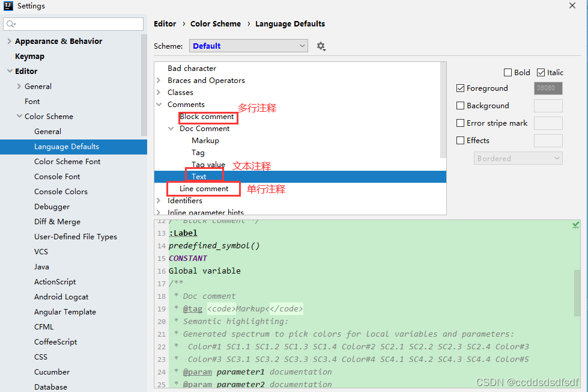Viewport: 588px width, 392px height.
Task: Select Android Logcat colors
Action: (61, 296)
